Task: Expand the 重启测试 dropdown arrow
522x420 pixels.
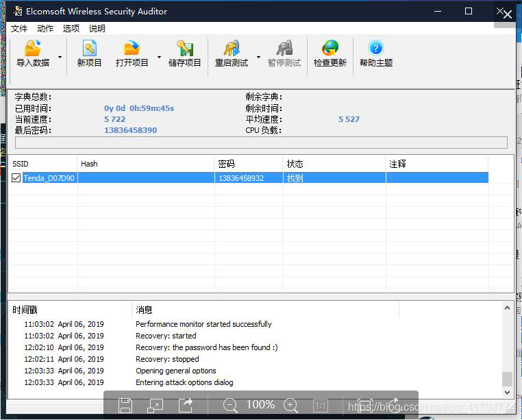Action: coord(258,58)
